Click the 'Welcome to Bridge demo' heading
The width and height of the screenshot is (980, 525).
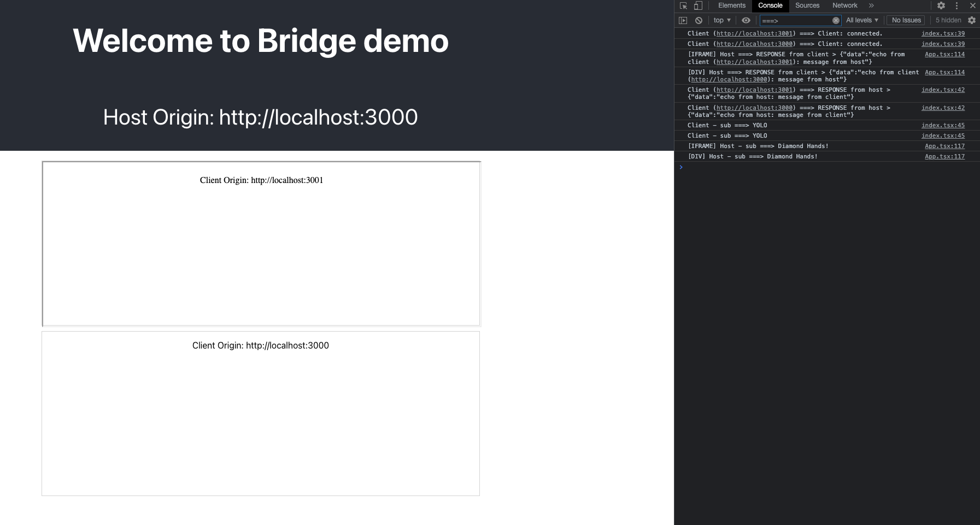tap(261, 41)
